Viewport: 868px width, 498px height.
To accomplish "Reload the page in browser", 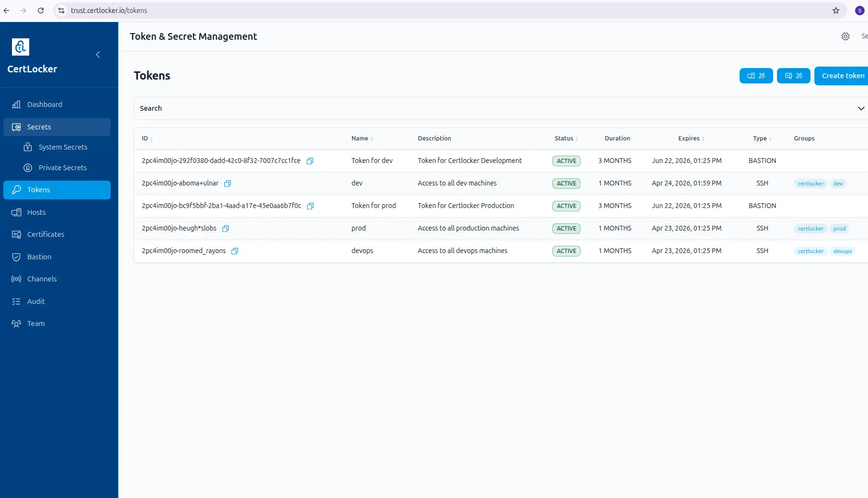I will point(41,11).
